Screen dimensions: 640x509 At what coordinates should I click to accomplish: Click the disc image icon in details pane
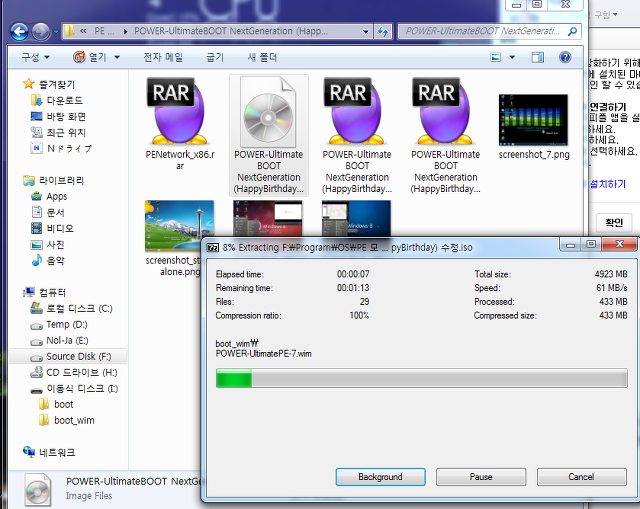(x=38, y=489)
